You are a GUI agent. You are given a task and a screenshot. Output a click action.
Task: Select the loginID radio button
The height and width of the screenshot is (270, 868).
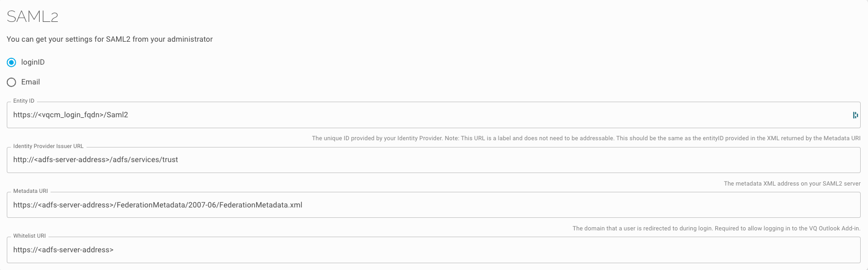tap(11, 63)
